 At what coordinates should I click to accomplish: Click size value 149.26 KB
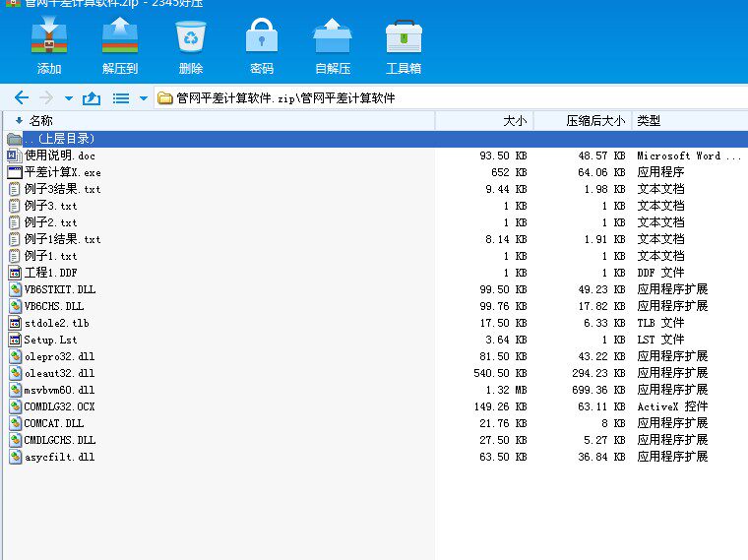(500, 406)
